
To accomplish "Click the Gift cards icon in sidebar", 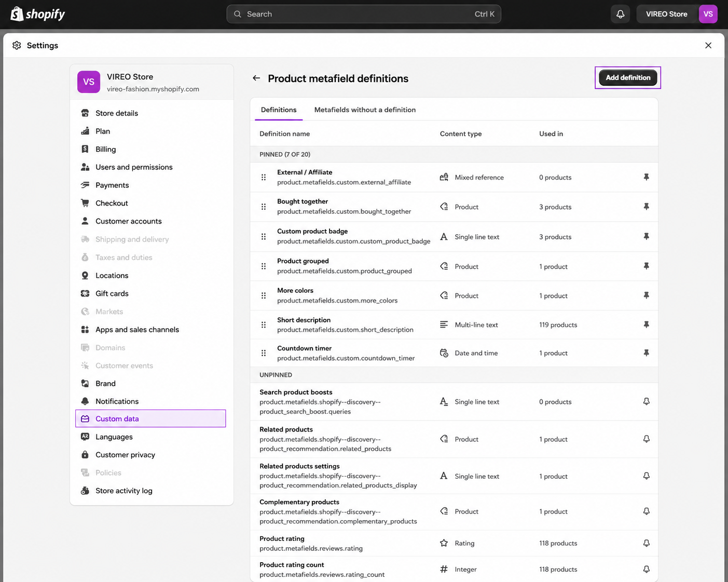I will pyautogui.click(x=85, y=293).
